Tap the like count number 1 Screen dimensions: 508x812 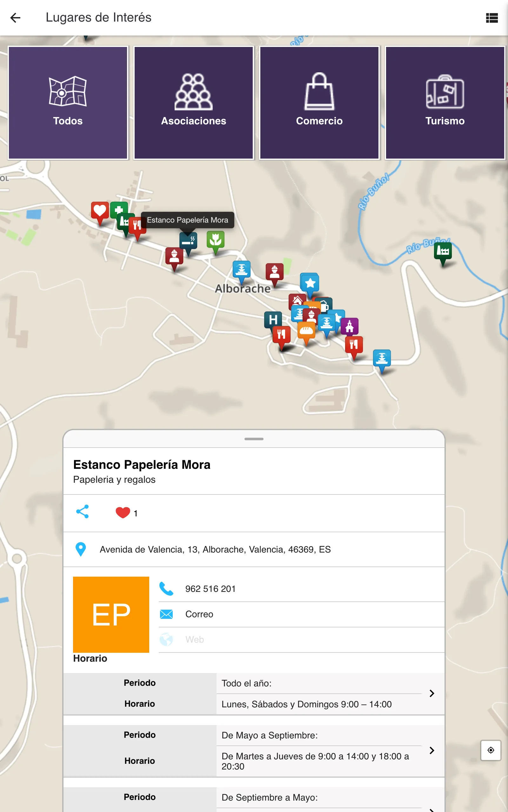pyautogui.click(x=135, y=514)
